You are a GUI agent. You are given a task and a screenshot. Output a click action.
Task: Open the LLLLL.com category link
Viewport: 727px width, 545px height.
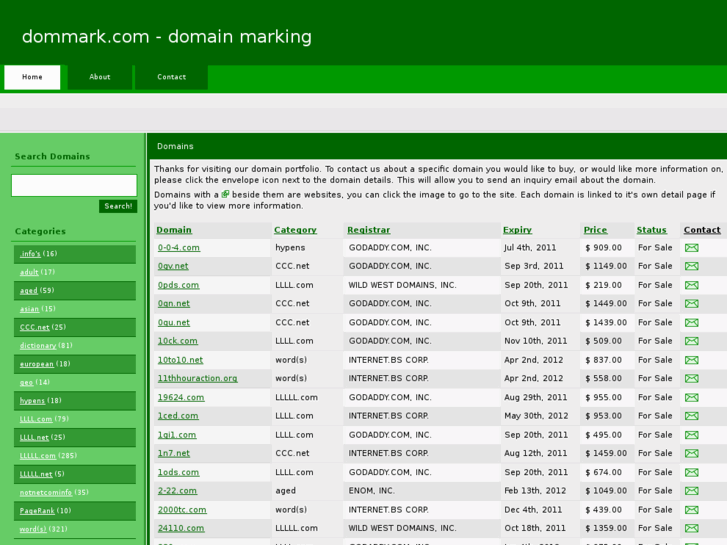tap(39, 456)
